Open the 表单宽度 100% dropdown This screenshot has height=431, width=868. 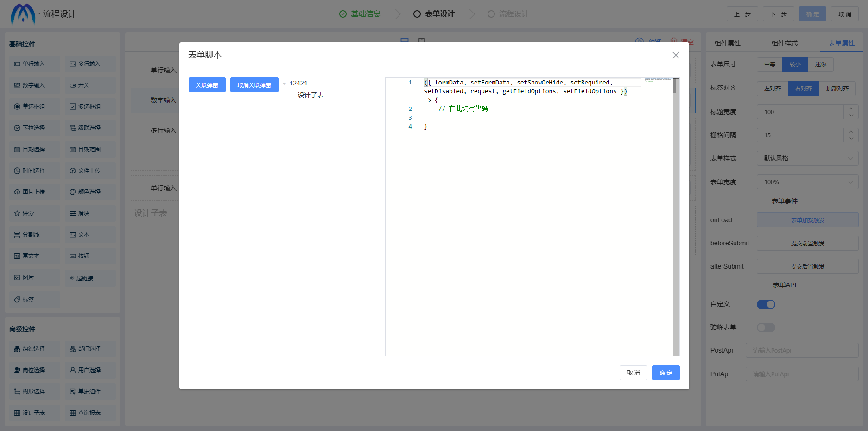(x=808, y=182)
